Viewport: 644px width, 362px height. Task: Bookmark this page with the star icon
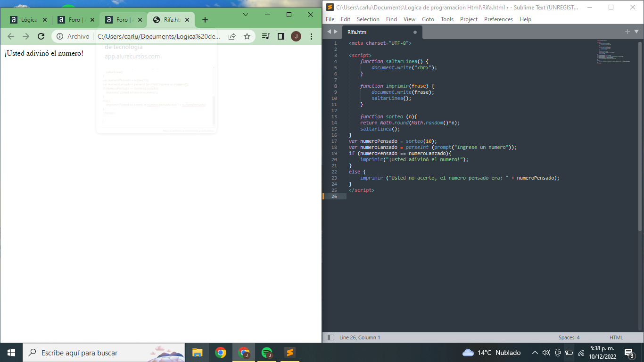coord(247,36)
